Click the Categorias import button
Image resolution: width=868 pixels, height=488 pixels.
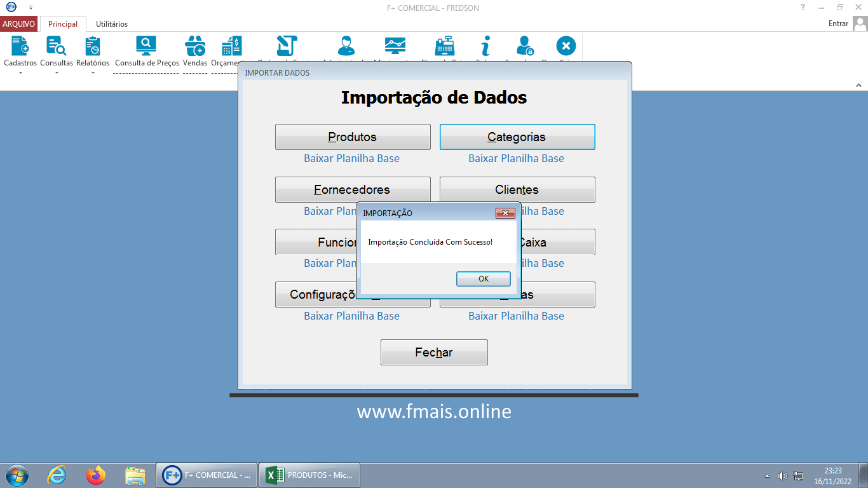pos(517,137)
